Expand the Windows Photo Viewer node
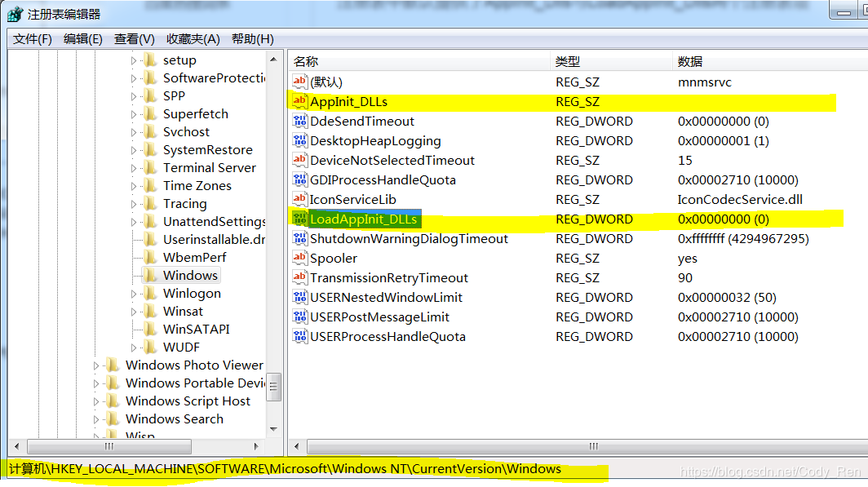868x487 pixels. click(x=96, y=365)
